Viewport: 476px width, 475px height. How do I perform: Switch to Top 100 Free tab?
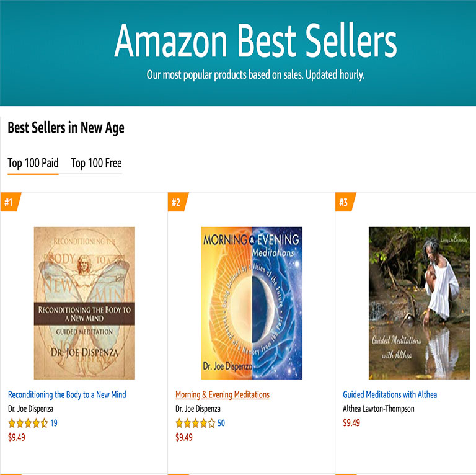(x=96, y=163)
